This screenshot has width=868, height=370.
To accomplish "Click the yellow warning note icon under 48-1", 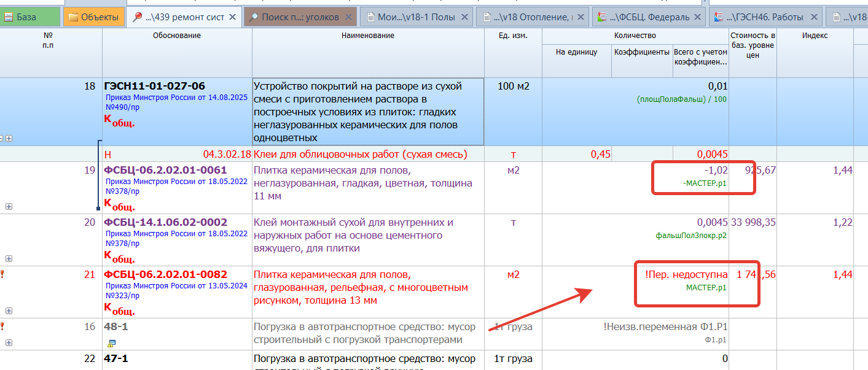I will pyautogui.click(x=111, y=343).
